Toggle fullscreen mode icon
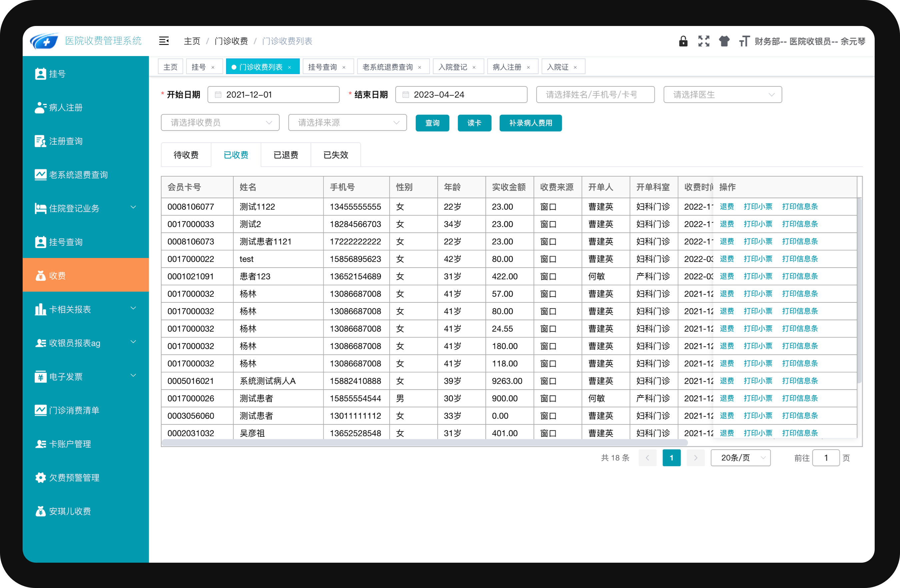The width and height of the screenshot is (900, 588). pyautogui.click(x=704, y=41)
